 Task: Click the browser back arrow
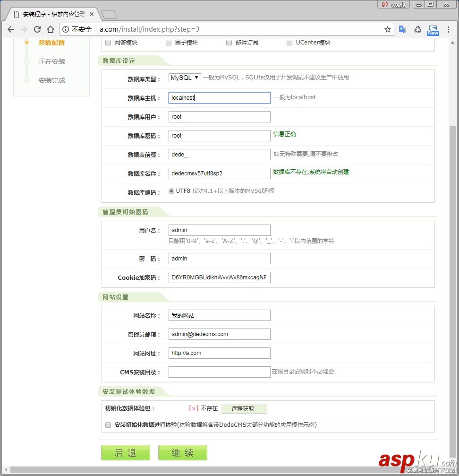pyautogui.click(x=10, y=29)
